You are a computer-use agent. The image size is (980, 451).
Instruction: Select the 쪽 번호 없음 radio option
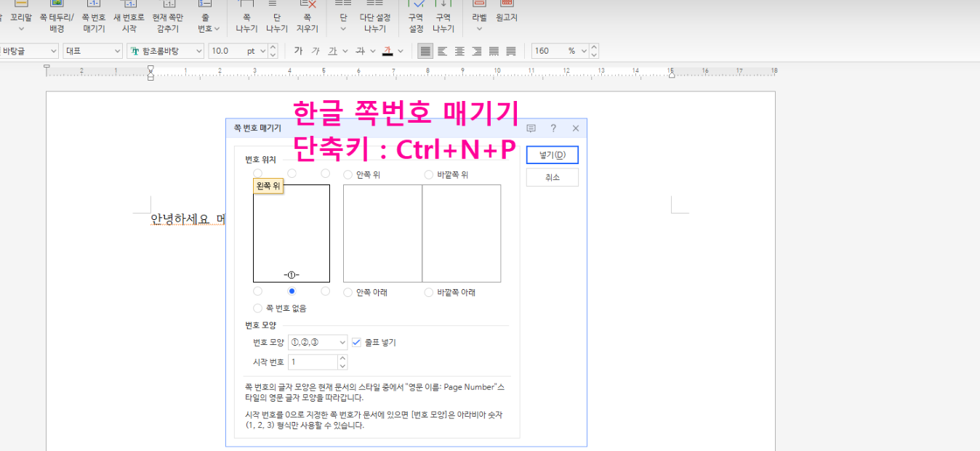point(258,309)
